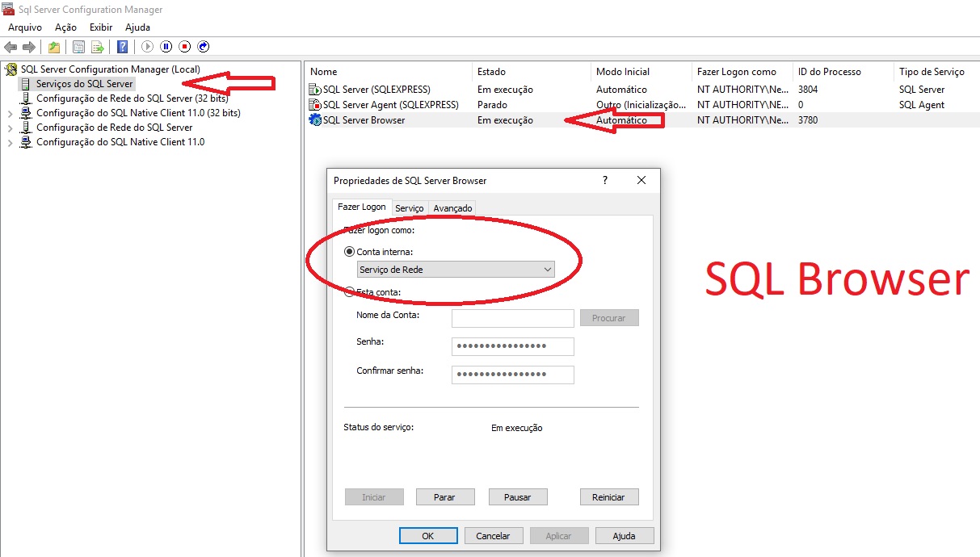Select the Conta interna radio button
Viewport: 980px width, 557px height.
(x=349, y=252)
